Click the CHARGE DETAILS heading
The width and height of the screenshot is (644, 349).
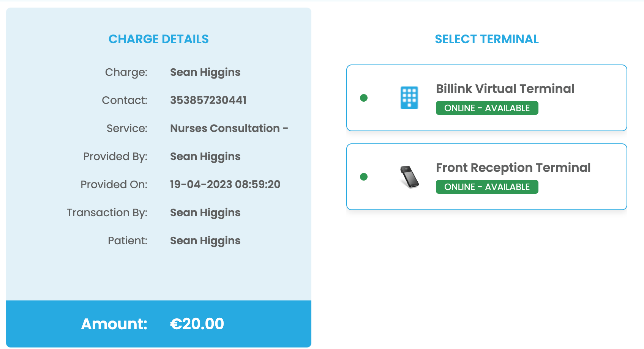click(159, 39)
